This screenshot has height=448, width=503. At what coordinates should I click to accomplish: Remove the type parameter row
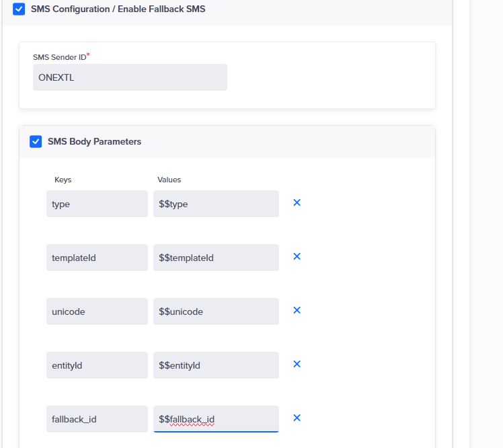(297, 202)
